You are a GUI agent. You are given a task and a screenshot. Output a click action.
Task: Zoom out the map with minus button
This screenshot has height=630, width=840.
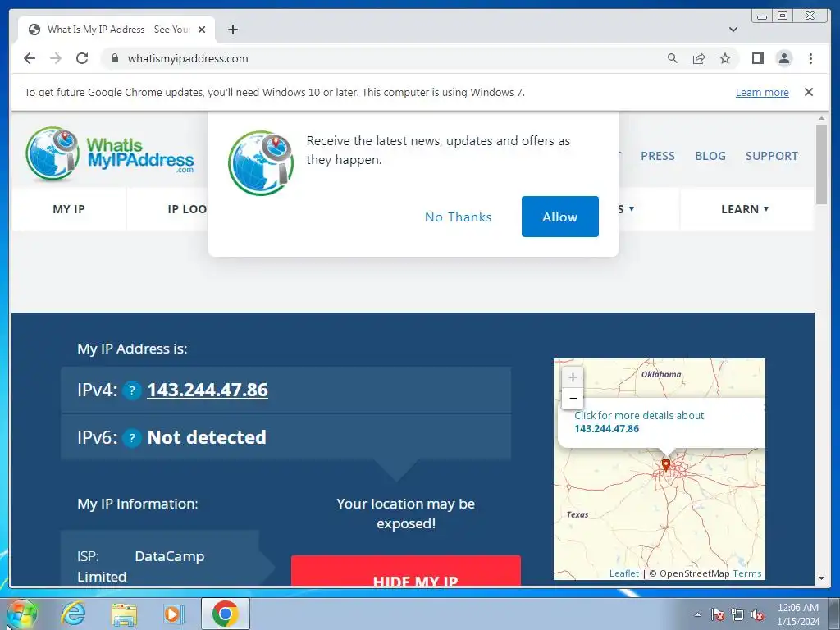pyautogui.click(x=573, y=399)
